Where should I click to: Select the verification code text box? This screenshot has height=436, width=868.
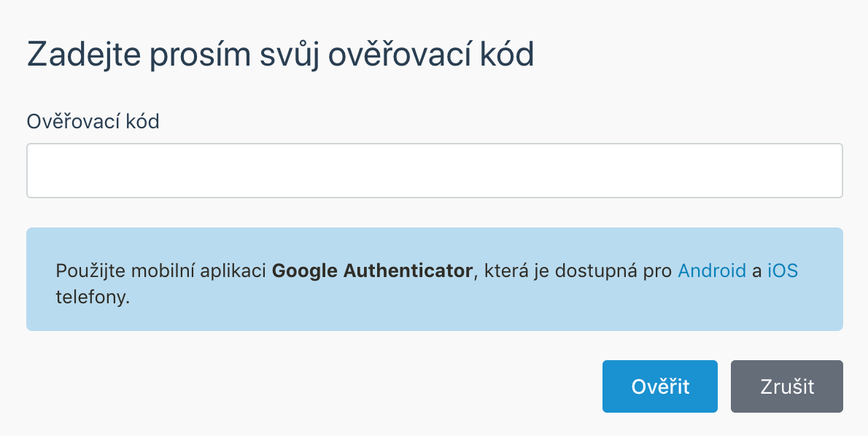tap(434, 171)
